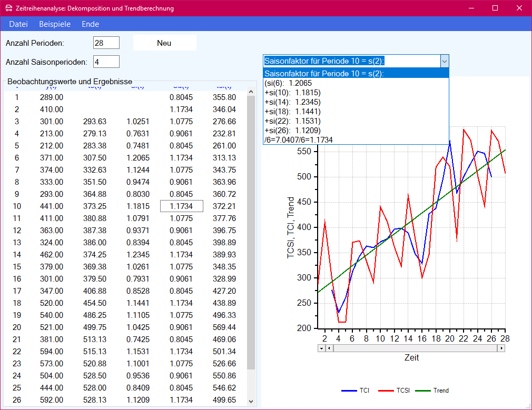532x410 pixels.
Task: Open the Datei menu
Action: point(18,24)
